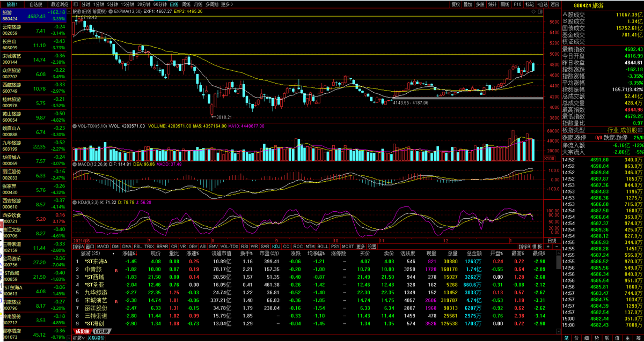Image resolution: width=644 pixels, height=342 pixels.
Task: Open the 最近浏览 tab
Action: [x=58, y=4]
